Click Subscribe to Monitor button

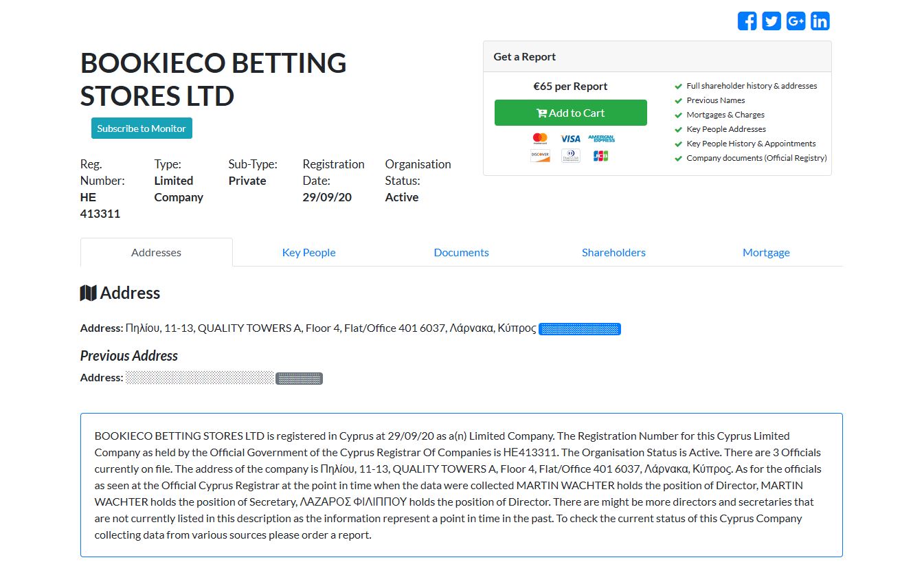(142, 128)
